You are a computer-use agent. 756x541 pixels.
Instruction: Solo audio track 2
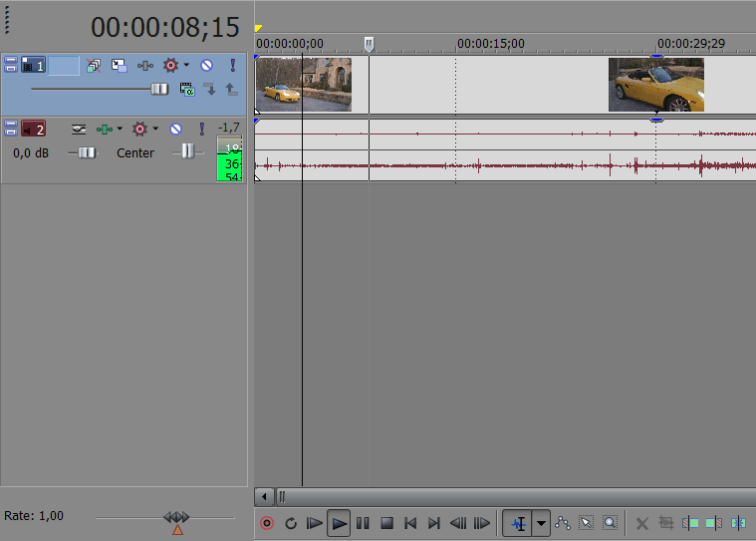click(x=202, y=129)
